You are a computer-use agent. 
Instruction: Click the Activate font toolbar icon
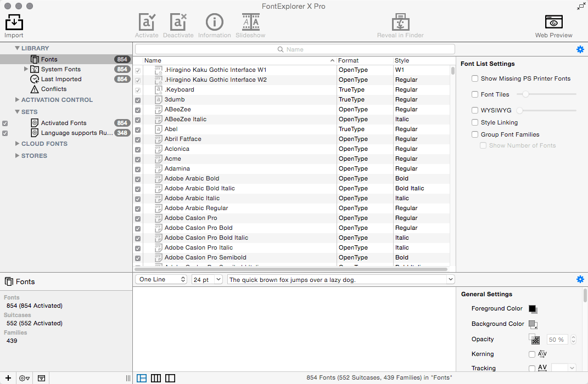[147, 22]
